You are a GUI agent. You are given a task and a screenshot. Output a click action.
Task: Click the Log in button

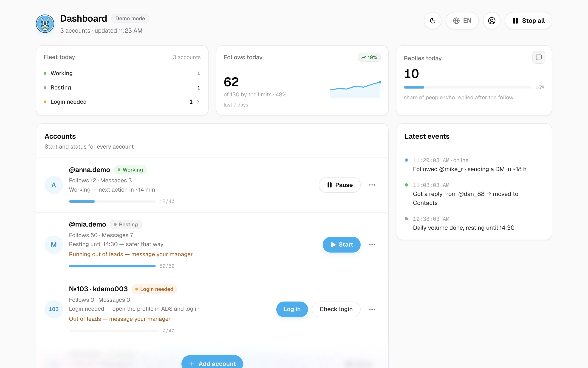pos(292,309)
